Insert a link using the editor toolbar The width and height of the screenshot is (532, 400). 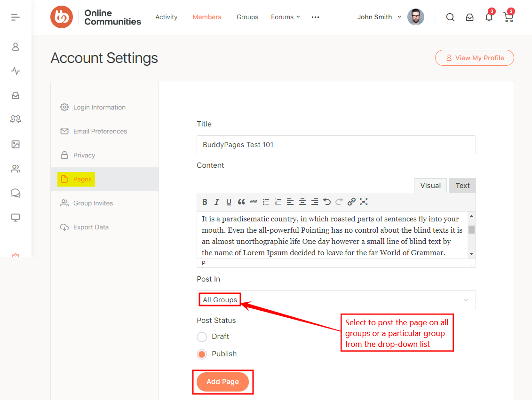pos(351,202)
